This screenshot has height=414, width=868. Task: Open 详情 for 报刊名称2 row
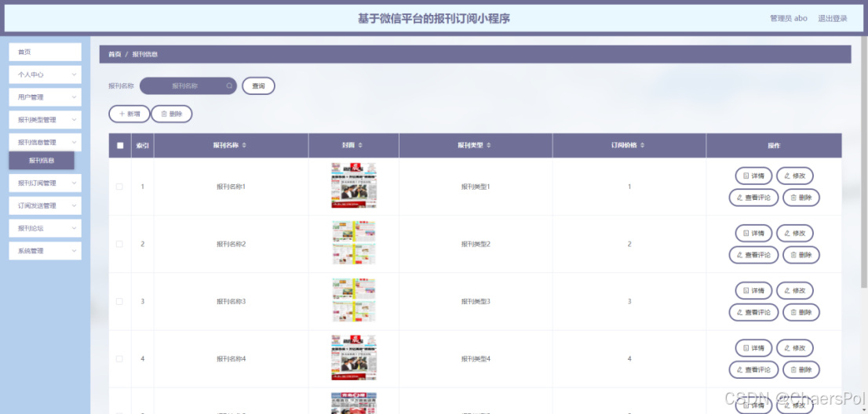(x=753, y=233)
